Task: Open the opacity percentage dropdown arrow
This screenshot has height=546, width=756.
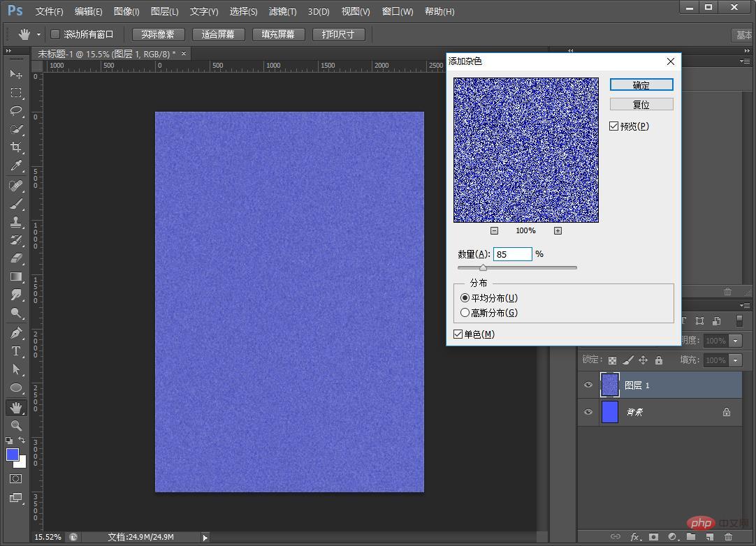Action: (735, 341)
